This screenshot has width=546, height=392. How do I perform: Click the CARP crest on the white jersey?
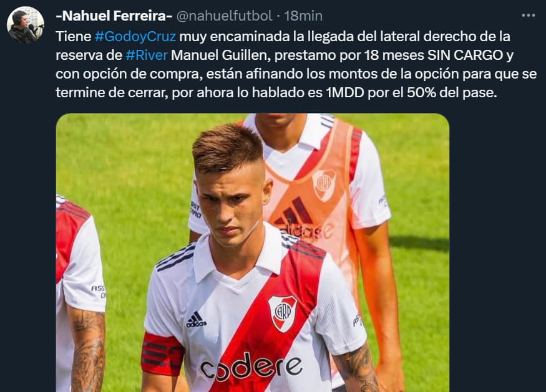point(283,313)
